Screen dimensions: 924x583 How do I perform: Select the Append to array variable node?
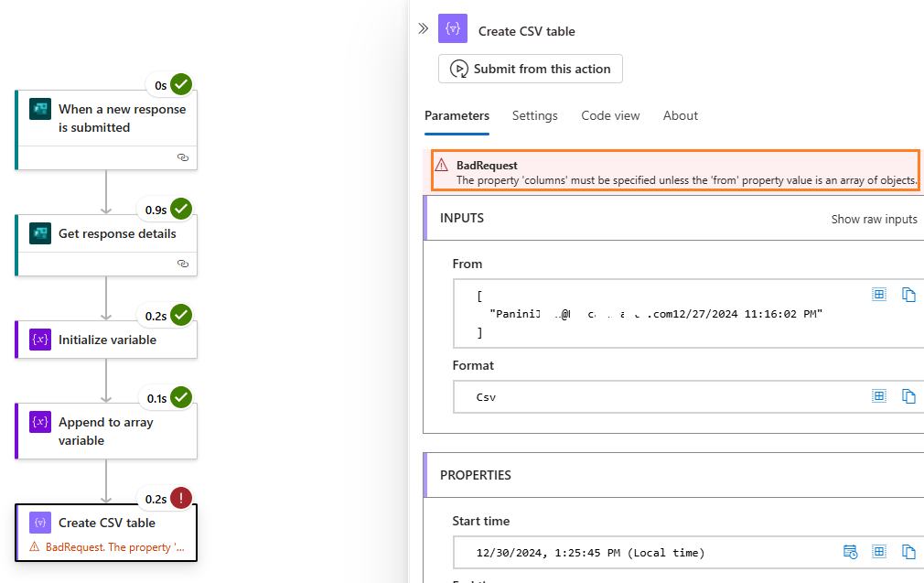click(106, 431)
